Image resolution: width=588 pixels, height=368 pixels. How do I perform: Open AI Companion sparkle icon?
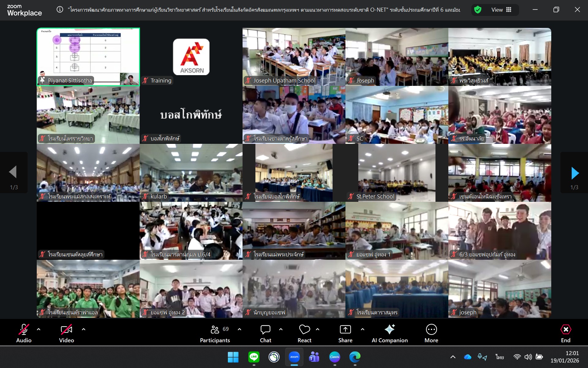point(390,329)
